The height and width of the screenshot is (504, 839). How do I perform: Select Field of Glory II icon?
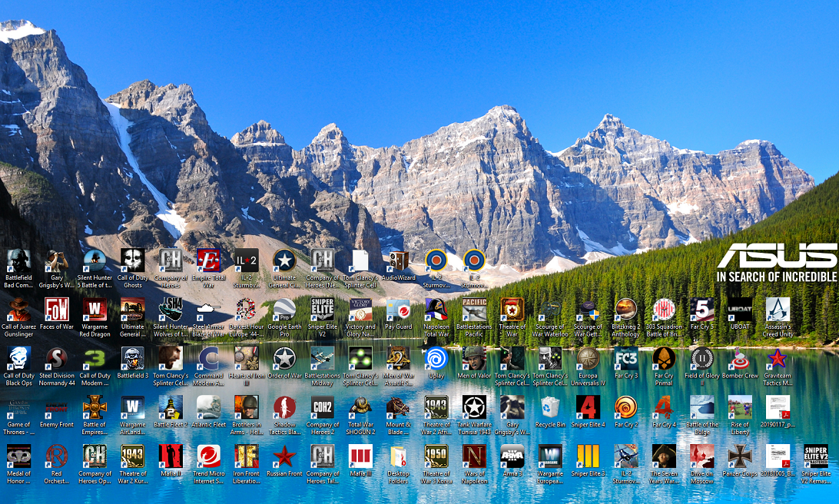(x=701, y=359)
